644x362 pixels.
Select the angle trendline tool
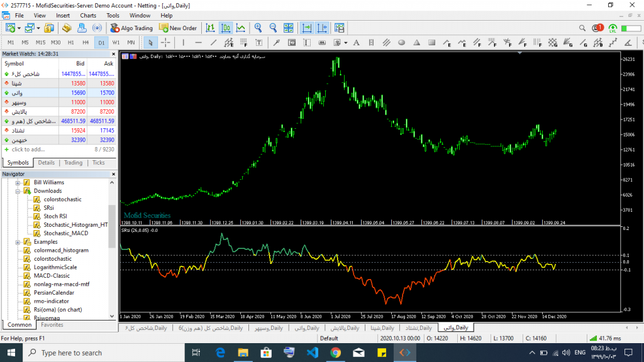click(628, 42)
